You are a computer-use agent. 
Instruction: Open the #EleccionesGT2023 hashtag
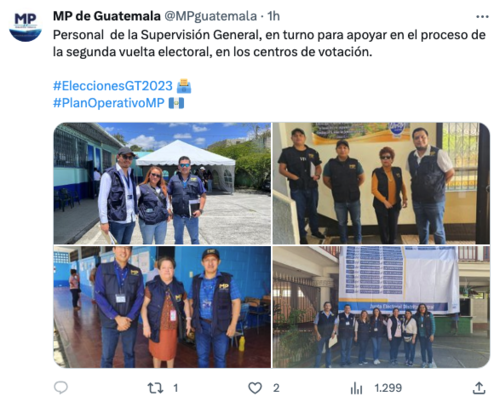coord(113,86)
